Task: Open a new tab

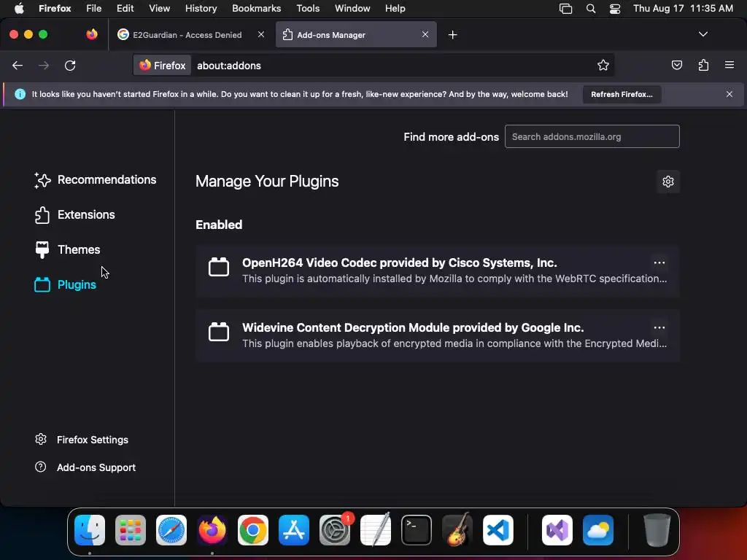Action: pos(452,35)
